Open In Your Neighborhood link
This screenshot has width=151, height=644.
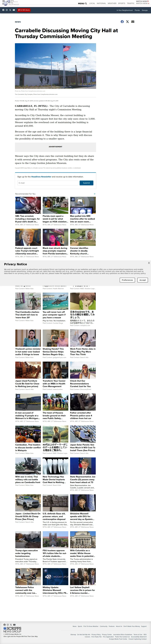coord(124,10)
